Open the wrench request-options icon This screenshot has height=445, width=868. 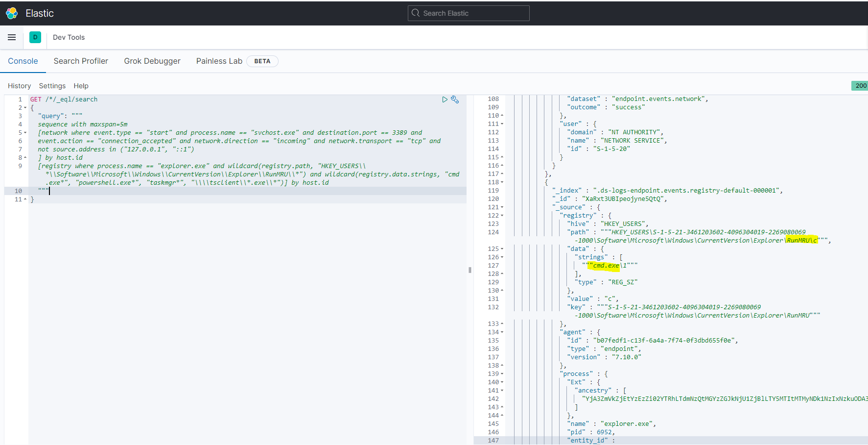pyautogui.click(x=455, y=99)
